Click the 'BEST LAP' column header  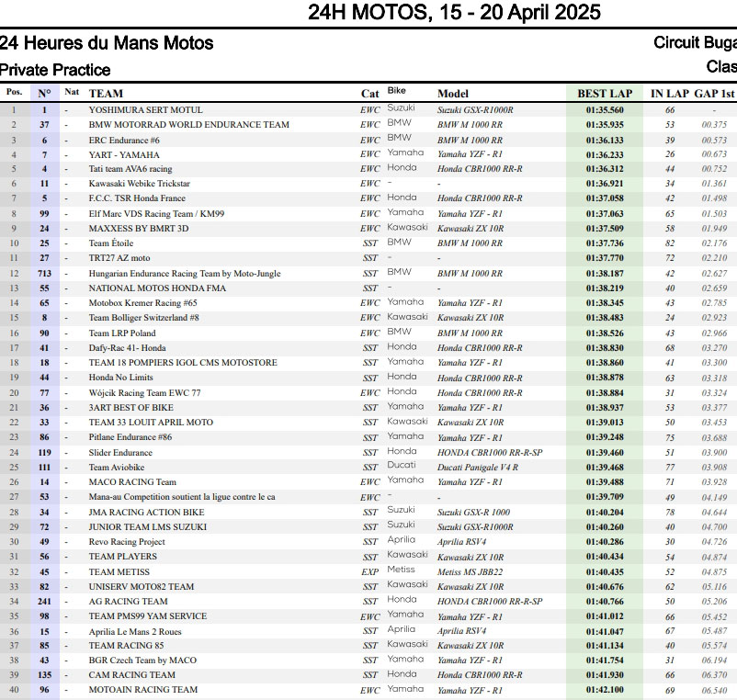(605, 94)
